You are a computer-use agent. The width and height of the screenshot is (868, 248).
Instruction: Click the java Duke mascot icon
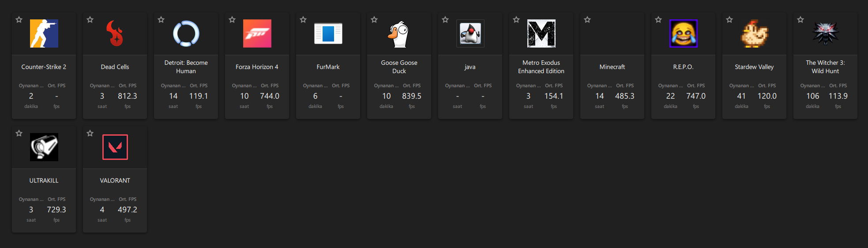470,33
